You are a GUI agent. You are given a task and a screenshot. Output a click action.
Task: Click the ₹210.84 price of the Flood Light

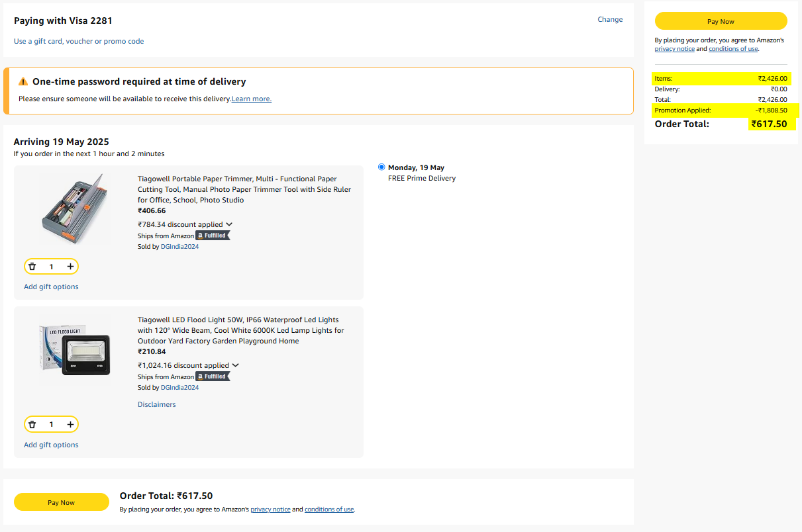(x=152, y=351)
